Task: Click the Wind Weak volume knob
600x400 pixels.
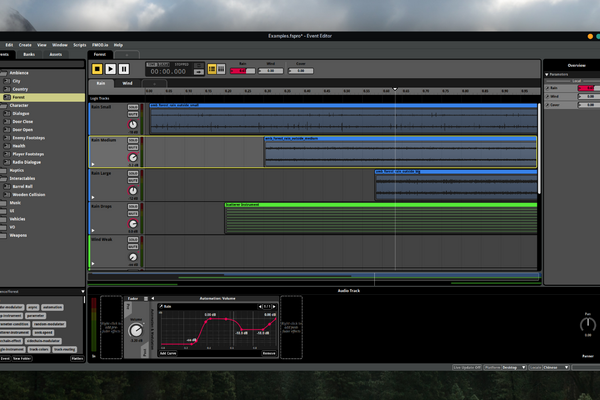Action: click(x=133, y=257)
